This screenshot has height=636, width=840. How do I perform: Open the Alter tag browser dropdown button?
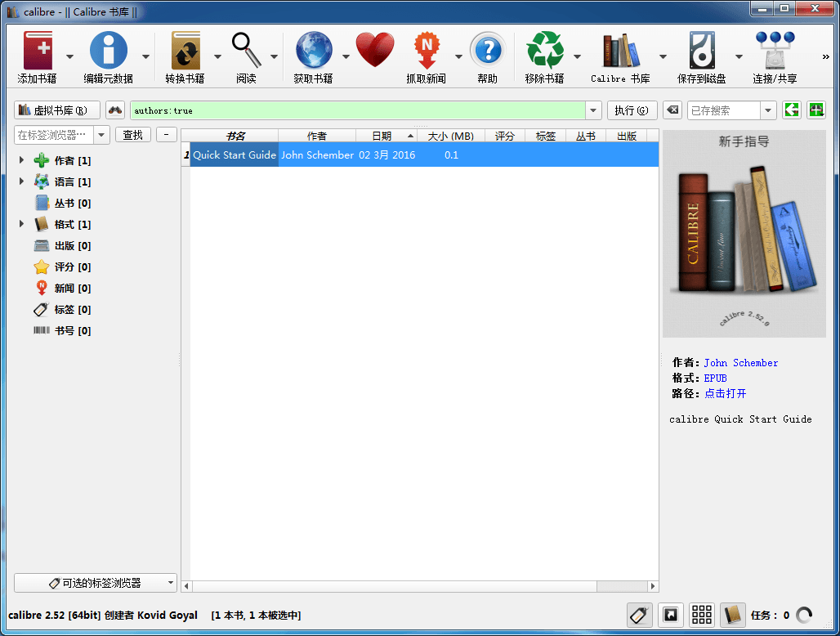point(96,583)
